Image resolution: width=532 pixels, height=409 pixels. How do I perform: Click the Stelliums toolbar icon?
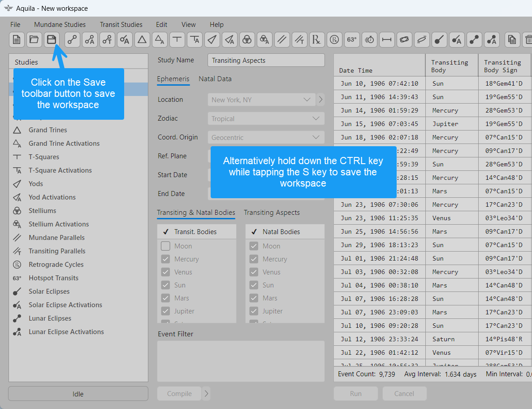tap(247, 40)
